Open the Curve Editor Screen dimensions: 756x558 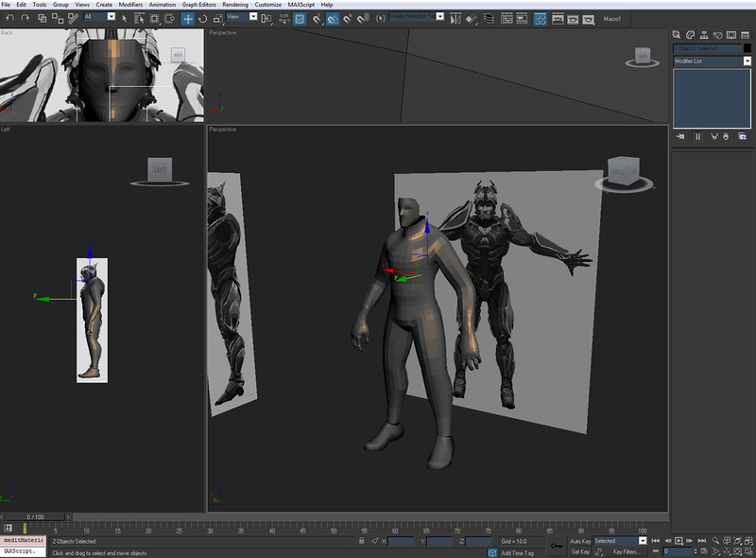pyautogui.click(x=507, y=18)
